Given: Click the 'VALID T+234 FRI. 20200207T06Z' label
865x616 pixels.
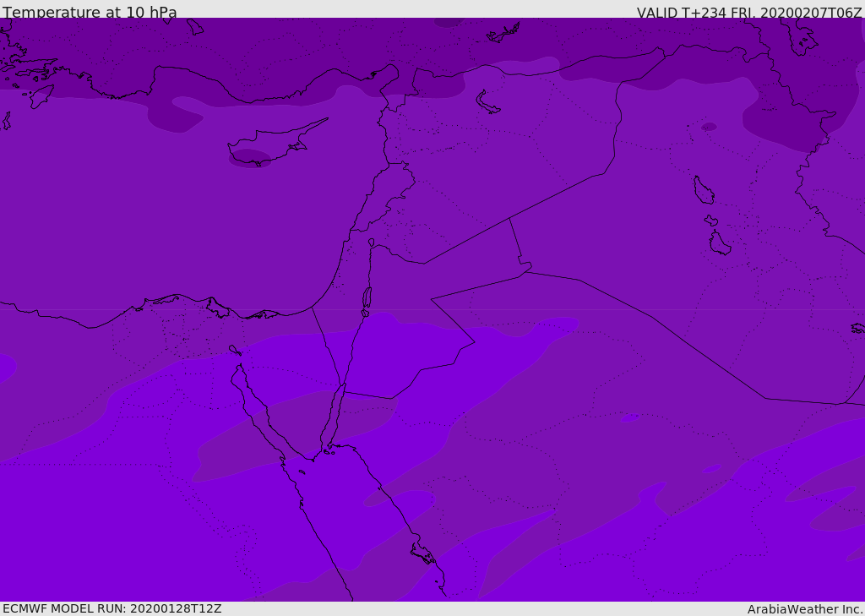Looking at the screenshot, I should click(x=749, y=12).
